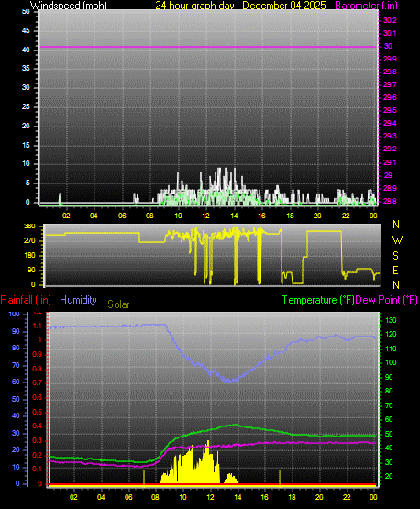Viewport: 420px width, 509px height.
Task: Click hour label '06' under windspeed graph
Action: coord(122,216)
